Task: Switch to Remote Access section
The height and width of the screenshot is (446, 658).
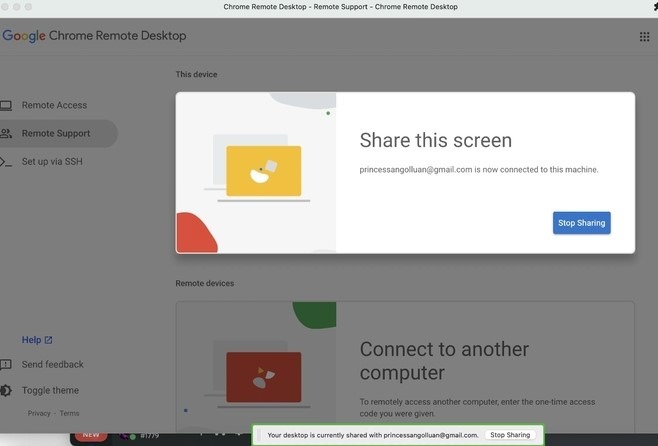Action: pyautogui.click(x=54, y=105)
